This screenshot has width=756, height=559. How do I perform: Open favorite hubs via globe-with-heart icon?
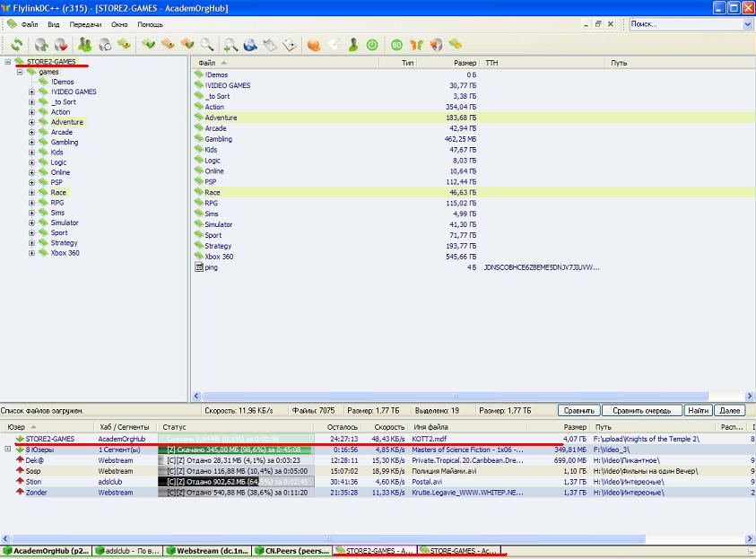pos(61,45)
